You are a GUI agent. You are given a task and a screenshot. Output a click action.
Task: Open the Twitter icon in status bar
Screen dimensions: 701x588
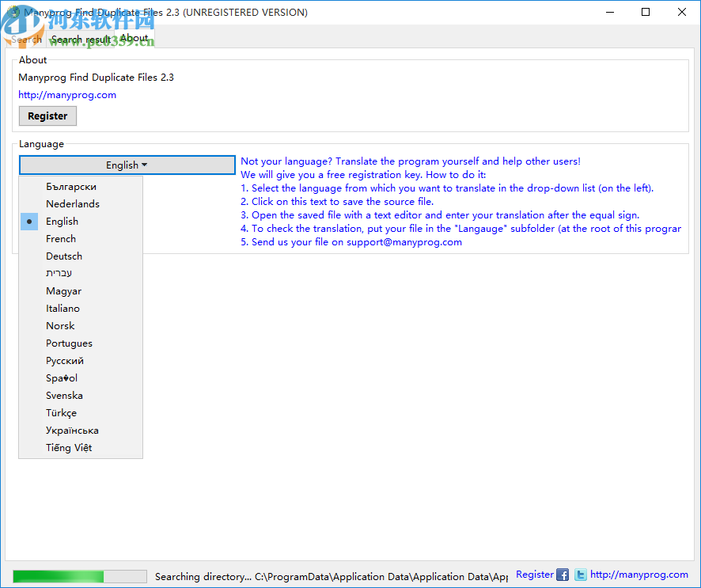(x=580, y=575)
